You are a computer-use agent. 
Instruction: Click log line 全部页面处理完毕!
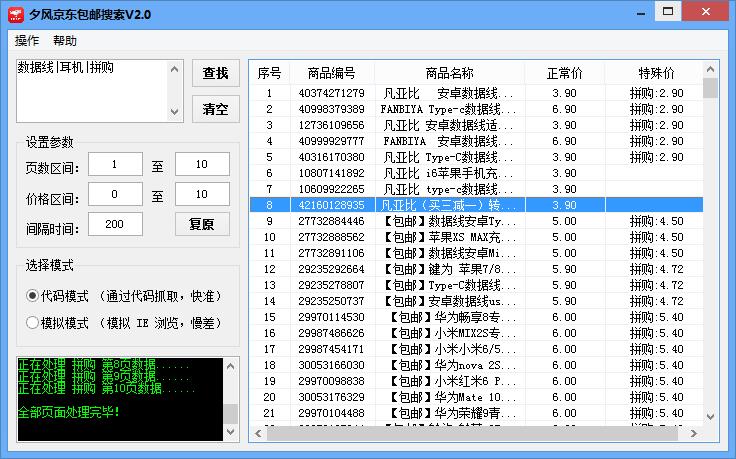(x=69, y=413)
